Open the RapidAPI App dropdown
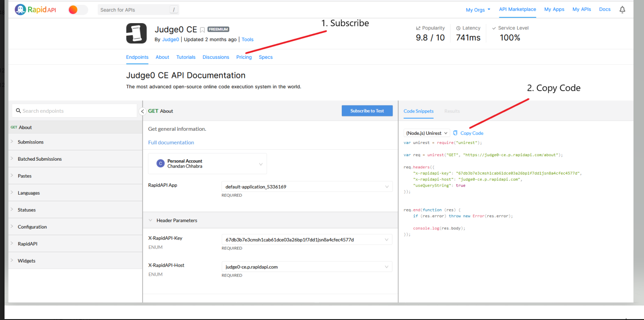Viewport: 644px width, 320px height. (307, 186)
